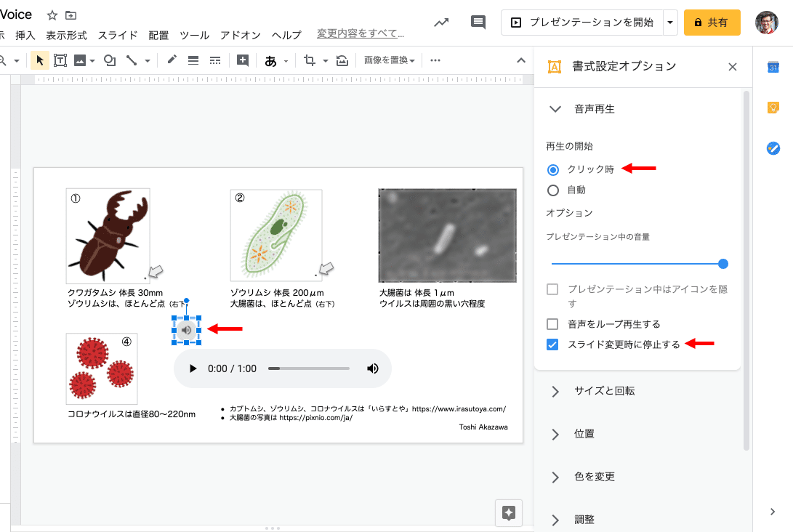Select the クリック時 playback start option
This screenshot has height=532, width=793.
pos(553,169)
